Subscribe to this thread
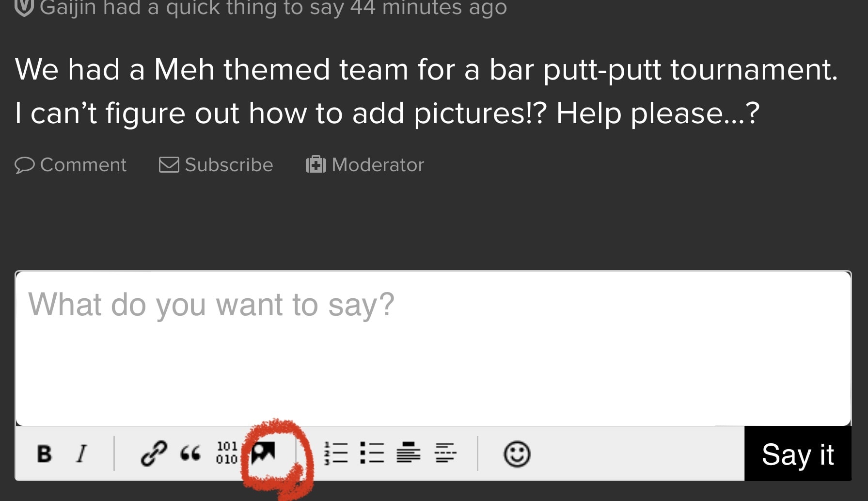The width and height of the screenshot is (868, 501). click(x=228, y=165)
